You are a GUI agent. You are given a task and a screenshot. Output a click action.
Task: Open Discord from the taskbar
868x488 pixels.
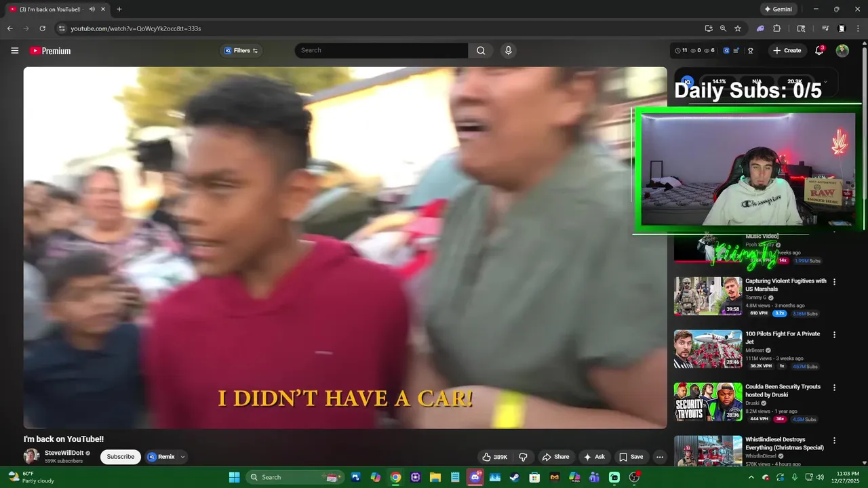[x=475, y=477]
